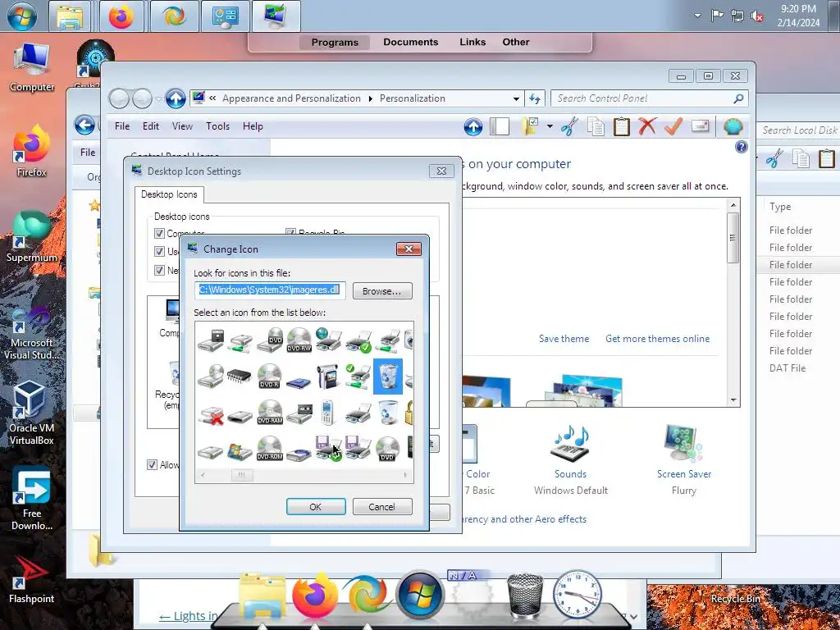The image size is (840, 630).
Task: Click the refresh button beside address bar
Action: (534, 98)
